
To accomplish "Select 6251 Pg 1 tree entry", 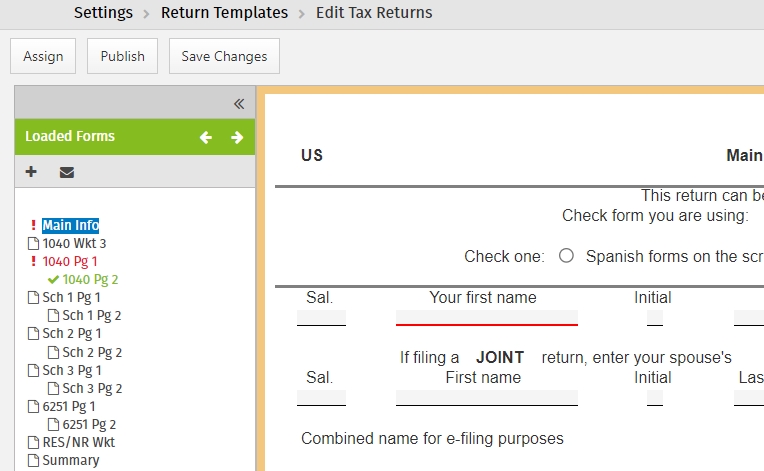I will pyautogui.click(x=69, y=406).
